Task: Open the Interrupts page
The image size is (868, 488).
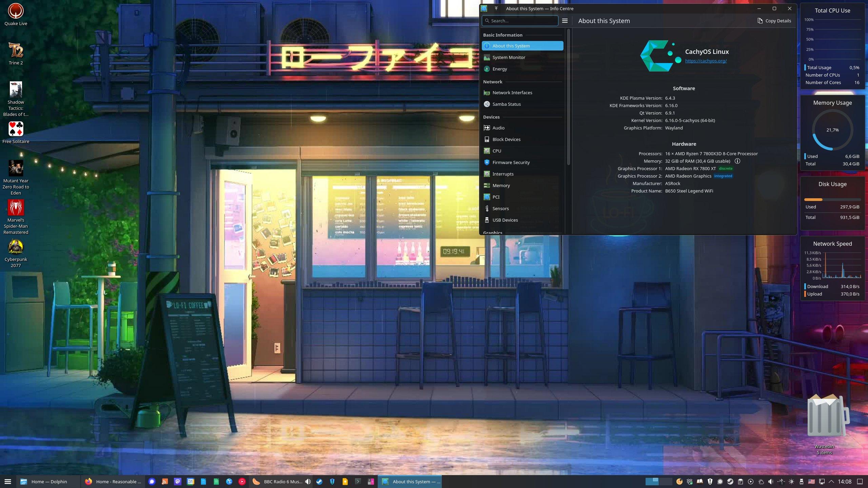Action: pyautogui.click(x=522, y=174)
